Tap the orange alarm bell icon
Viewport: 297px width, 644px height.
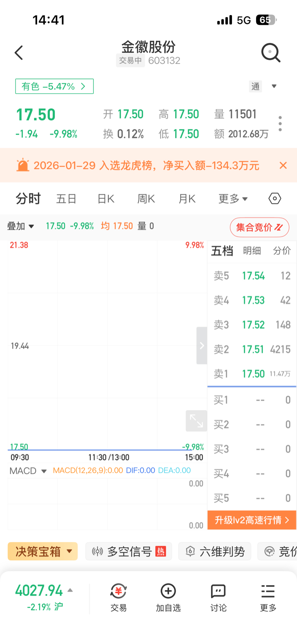23,165
